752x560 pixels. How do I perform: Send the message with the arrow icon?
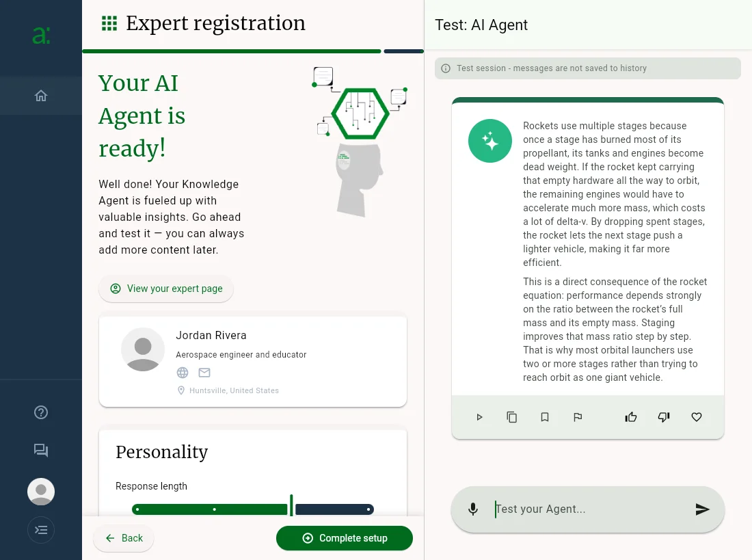point(702,509)
